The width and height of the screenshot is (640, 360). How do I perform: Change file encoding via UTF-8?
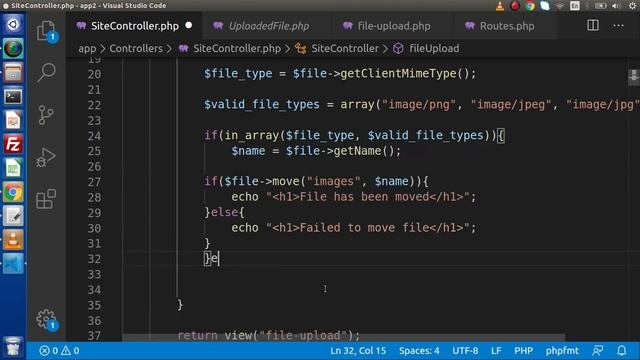pyautogui.click(x=464, y=351)
